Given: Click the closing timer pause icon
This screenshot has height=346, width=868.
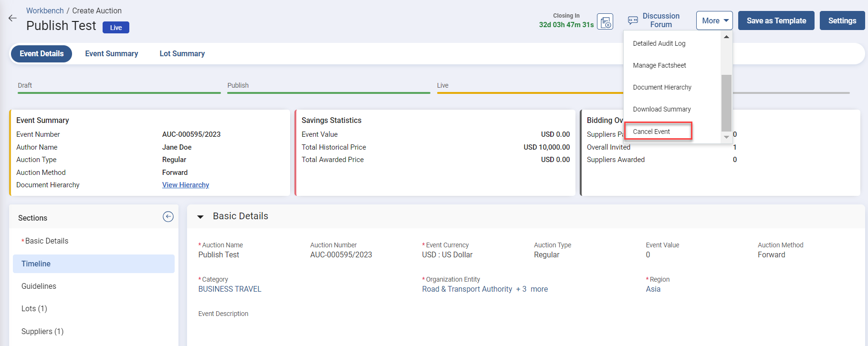Looking at the screenshot, I should coord(605,22).
